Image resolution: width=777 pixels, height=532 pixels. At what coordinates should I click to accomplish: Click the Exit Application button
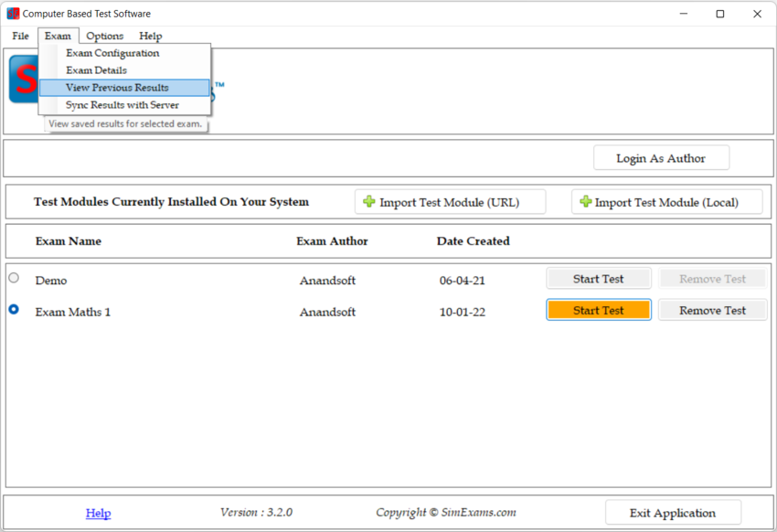tap(673, 513)
